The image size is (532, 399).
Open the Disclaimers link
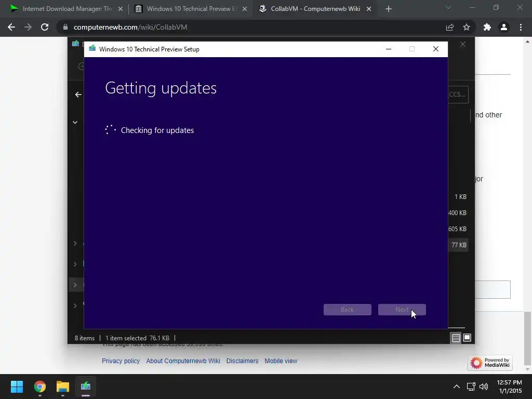(242, 361)
